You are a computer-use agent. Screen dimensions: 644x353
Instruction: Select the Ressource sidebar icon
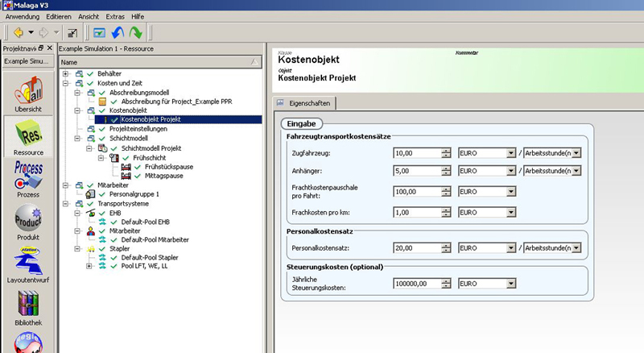(28, 136)
